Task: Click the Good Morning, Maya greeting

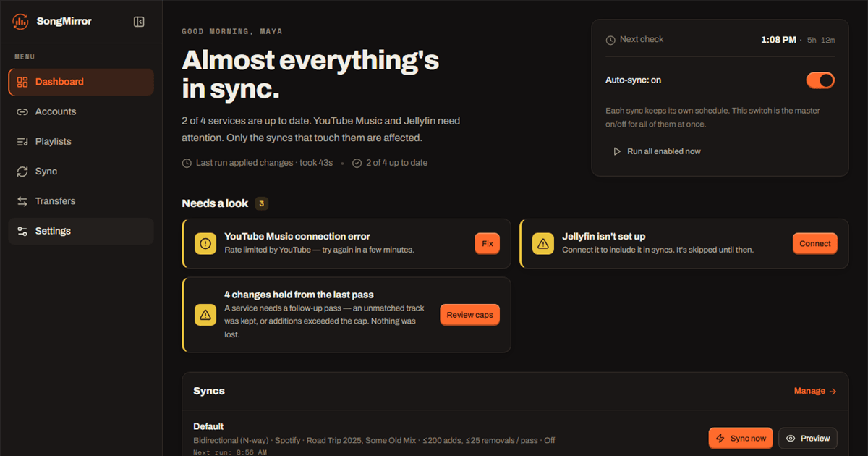Action: tap(232, 32)
